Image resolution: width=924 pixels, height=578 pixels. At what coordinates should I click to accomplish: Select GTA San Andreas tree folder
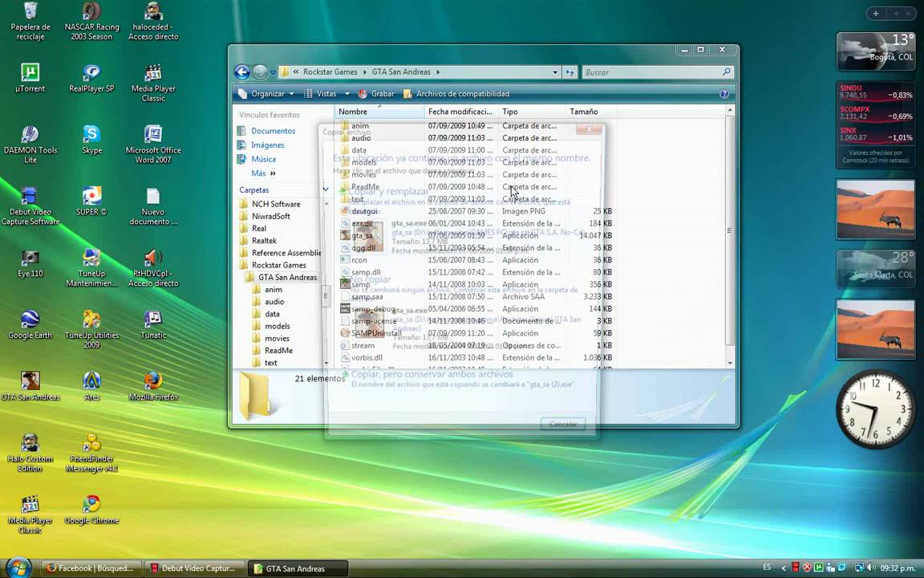pos(287,277)
